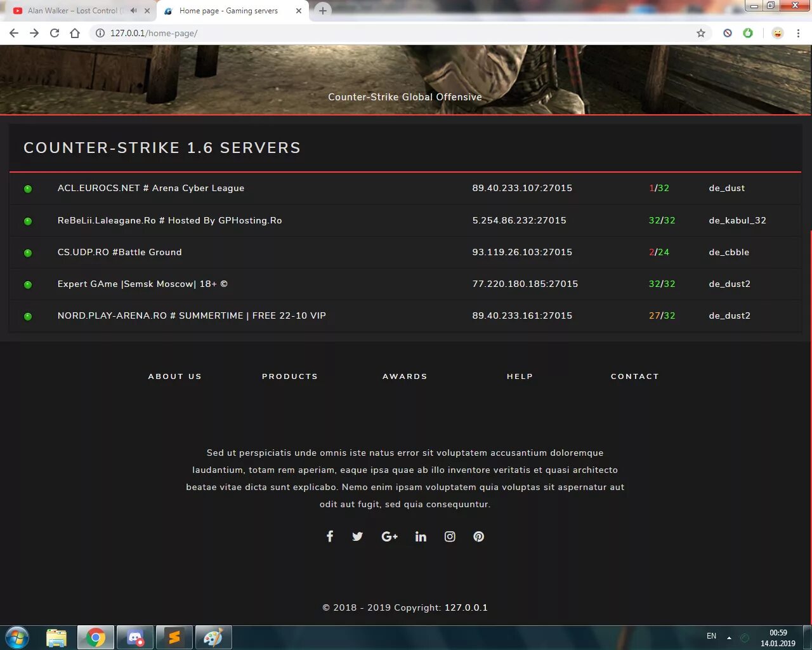This screenshot has height=650, width=812.
Task: Switch to Chrome in the taskbar
Action: coord(96,637)
